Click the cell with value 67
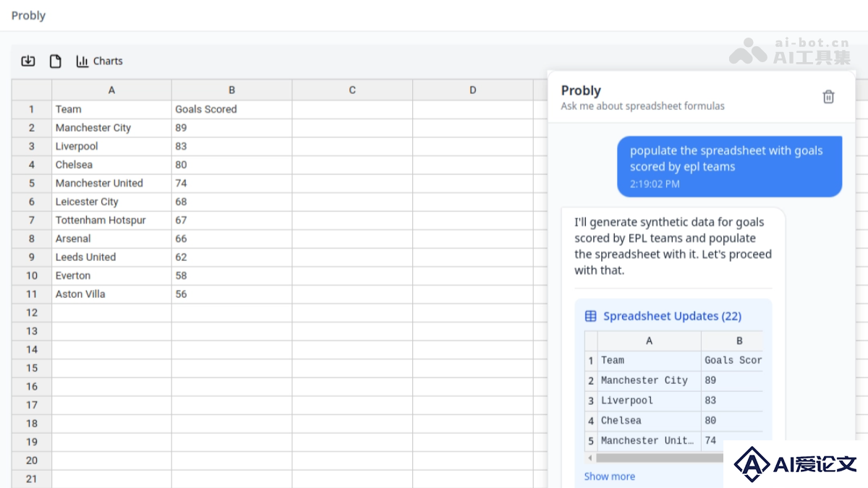Viewport: 868px width, 488px height. [x=231, y=220]
